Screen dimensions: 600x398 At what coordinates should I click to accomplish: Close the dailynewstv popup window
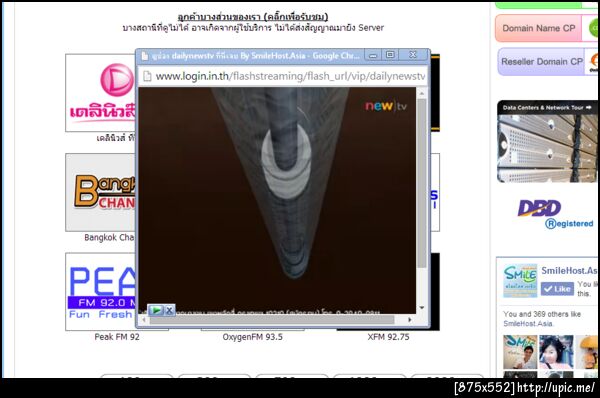(413, 55)
